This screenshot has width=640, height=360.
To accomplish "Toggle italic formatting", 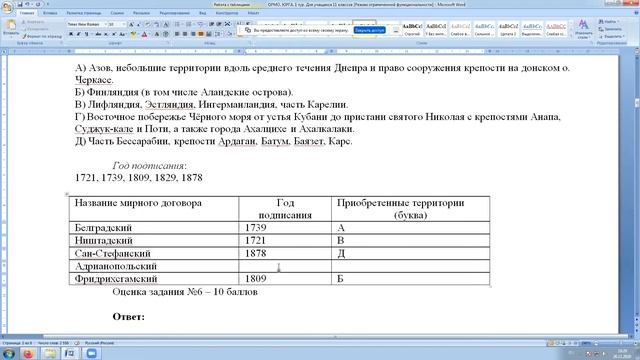I will coord(78,34).
